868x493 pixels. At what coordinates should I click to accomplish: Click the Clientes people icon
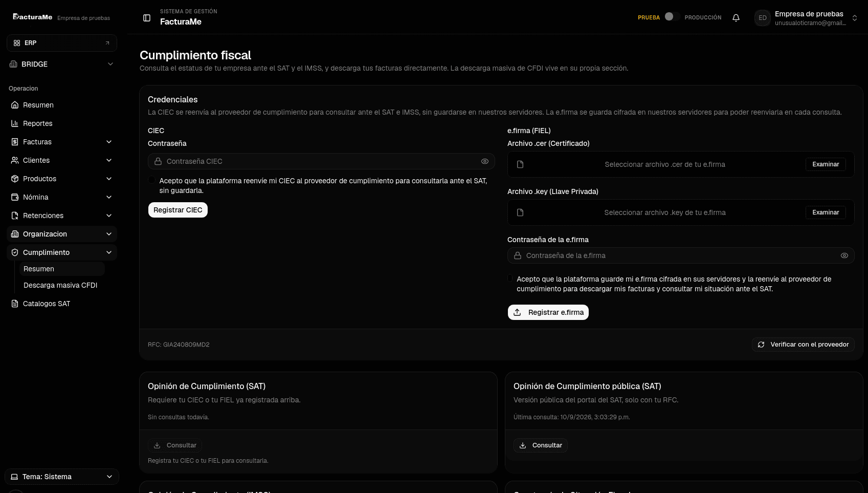(x=15, y=160)
